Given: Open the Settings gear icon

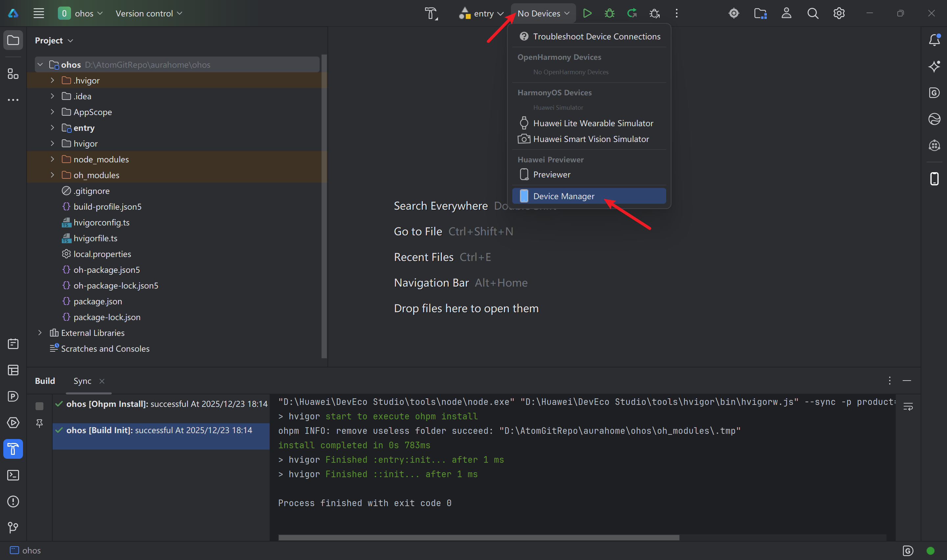Looking at the screenshot, I should (839, 13).
